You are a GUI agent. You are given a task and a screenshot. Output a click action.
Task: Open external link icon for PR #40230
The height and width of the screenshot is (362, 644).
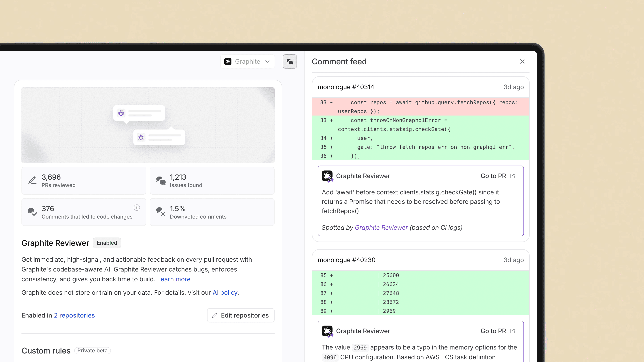point(512,331)
